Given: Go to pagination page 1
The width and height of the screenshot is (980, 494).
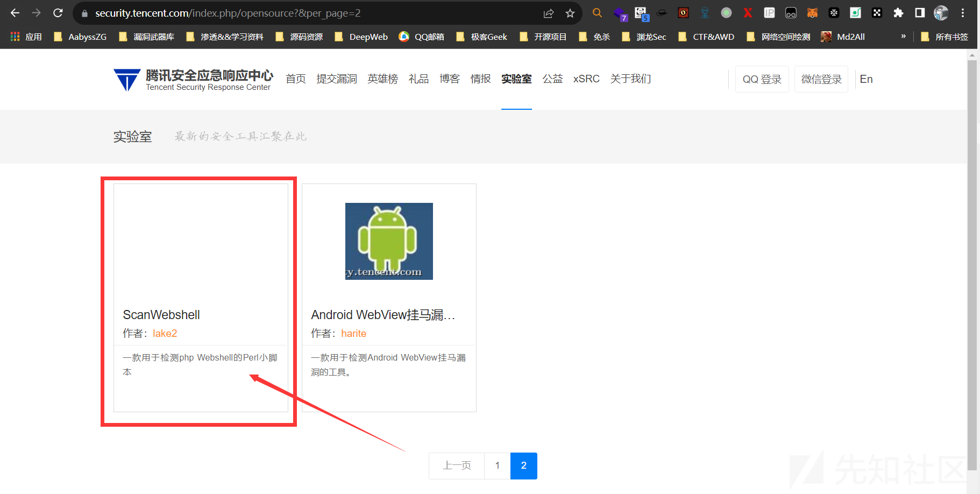Looking at the screenshot, I should [x=498, y=465].
